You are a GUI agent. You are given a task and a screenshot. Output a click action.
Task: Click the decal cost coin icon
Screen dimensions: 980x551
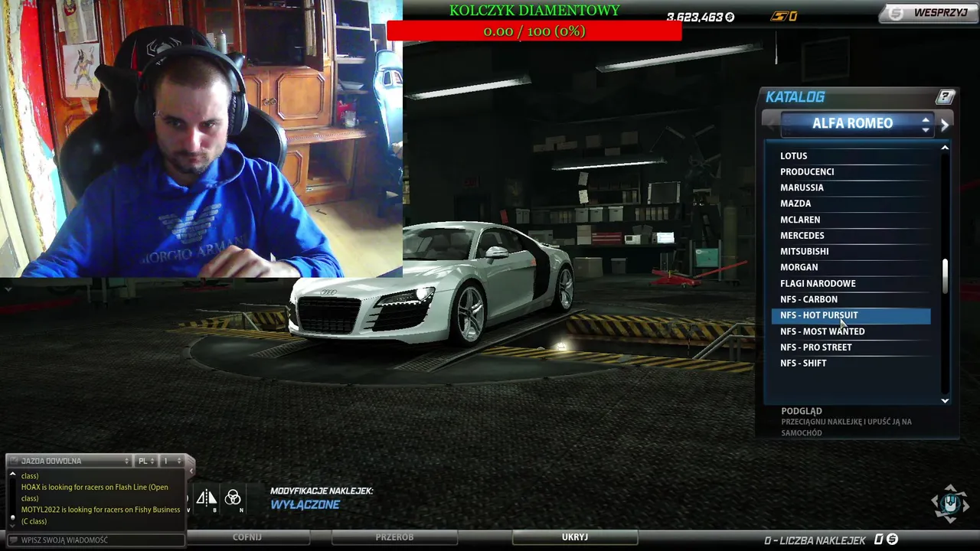(892, 540)
